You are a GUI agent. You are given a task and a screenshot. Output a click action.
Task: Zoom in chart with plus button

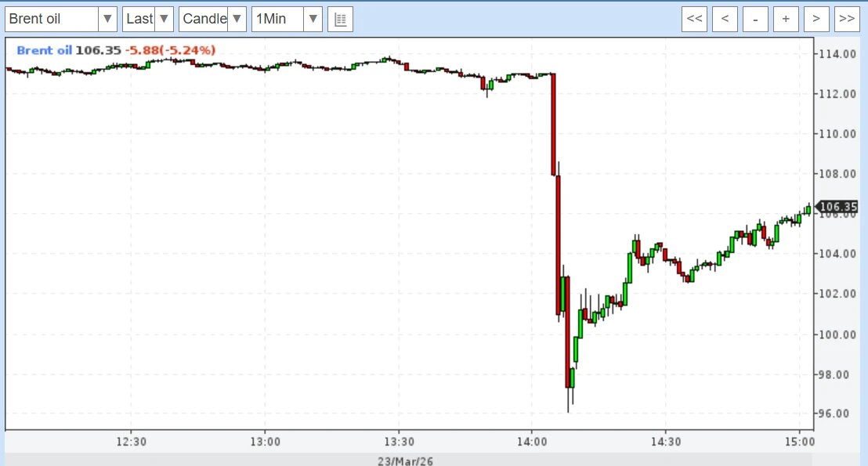pyautogui.click(x=786, y=20)
